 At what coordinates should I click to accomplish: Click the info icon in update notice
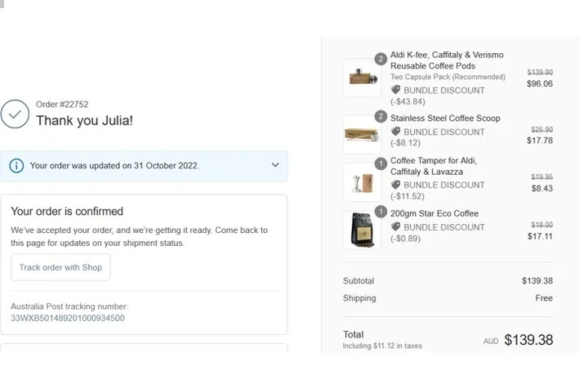tap(16, 166)
